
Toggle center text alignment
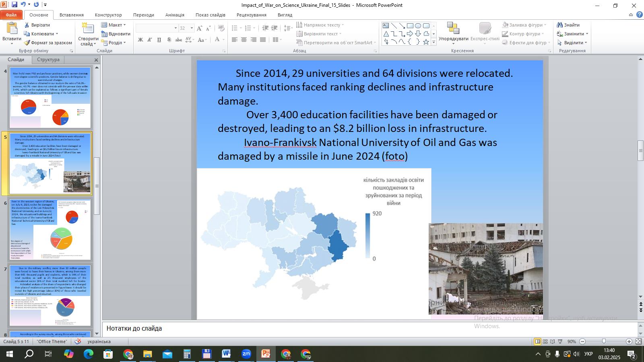pos(244,40)
